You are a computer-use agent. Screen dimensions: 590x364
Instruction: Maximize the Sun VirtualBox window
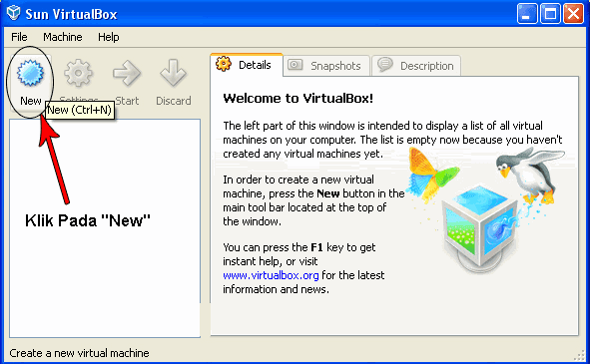[x=550, y=14]
